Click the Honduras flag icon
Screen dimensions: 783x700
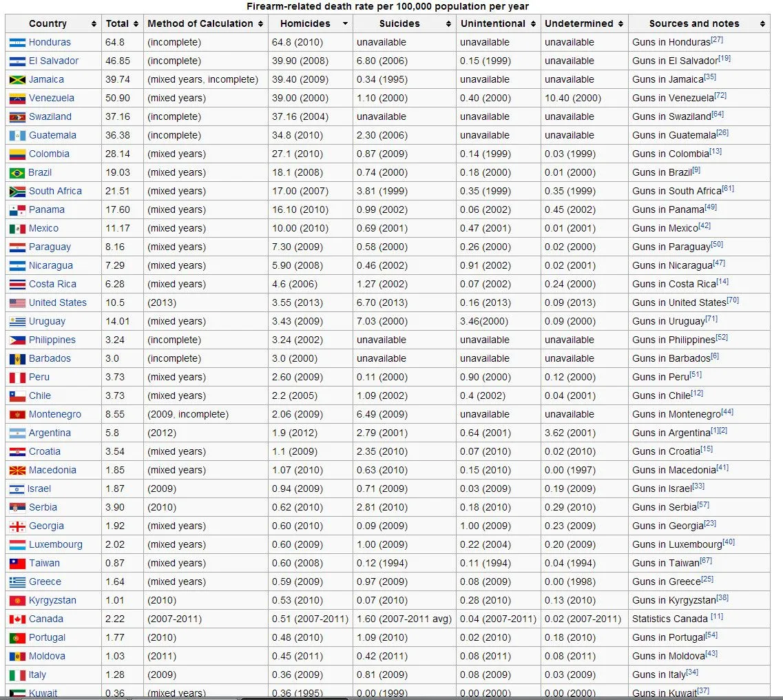(17, 43)
